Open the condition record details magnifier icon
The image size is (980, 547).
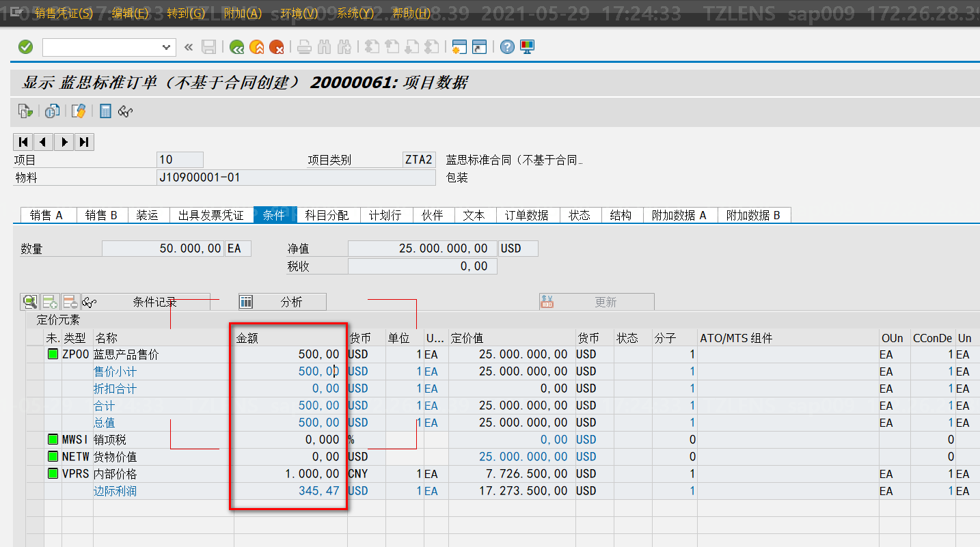(29, 301)
